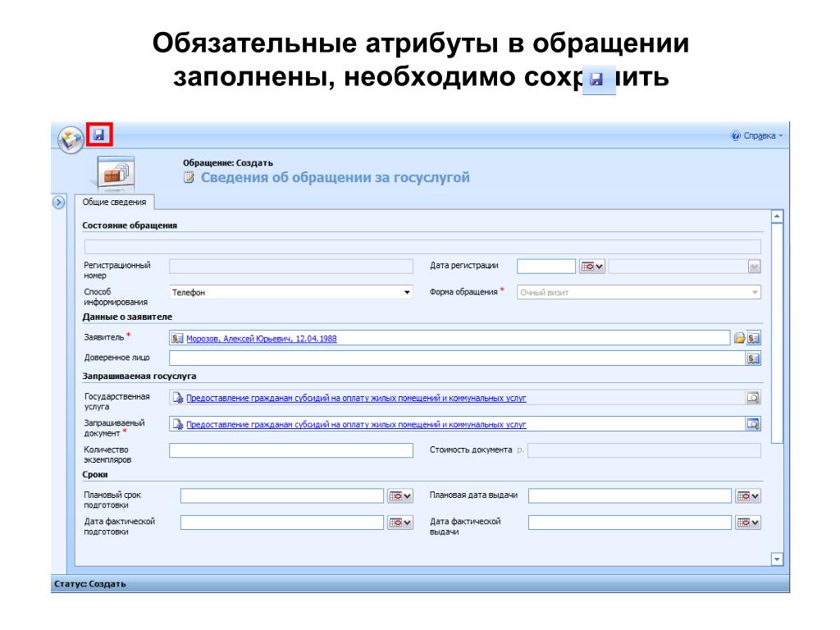
Task: Click the Дата регистрации date field
Action: point(546,267)
